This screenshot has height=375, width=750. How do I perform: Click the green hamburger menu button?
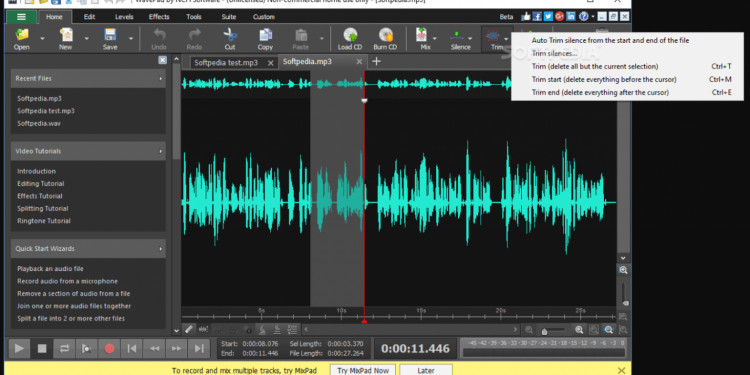click(22, 17)
